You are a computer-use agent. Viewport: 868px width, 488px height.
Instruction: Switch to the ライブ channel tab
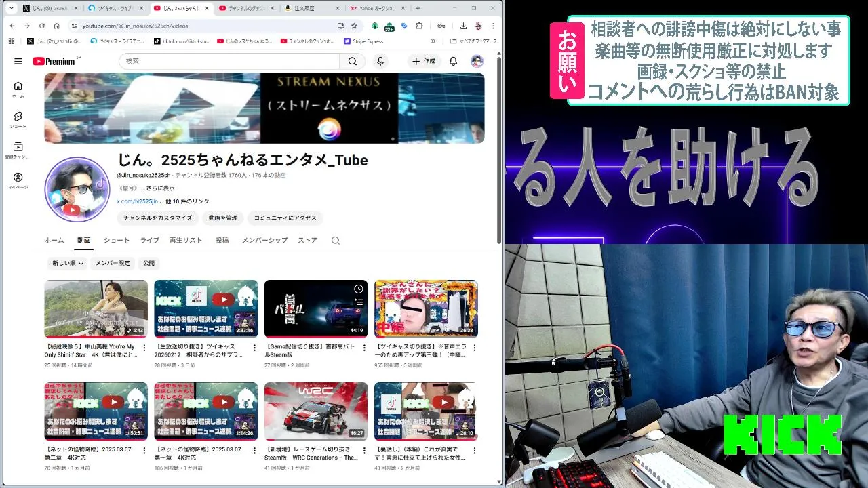tap(150, 240)
